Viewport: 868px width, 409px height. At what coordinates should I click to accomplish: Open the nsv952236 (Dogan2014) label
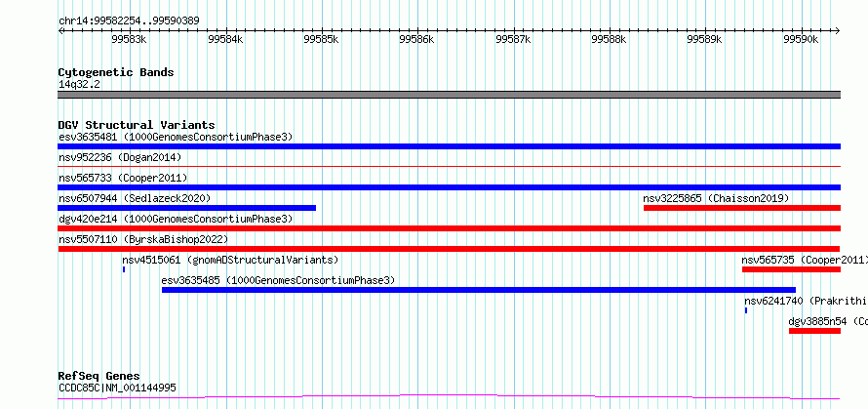120,157
